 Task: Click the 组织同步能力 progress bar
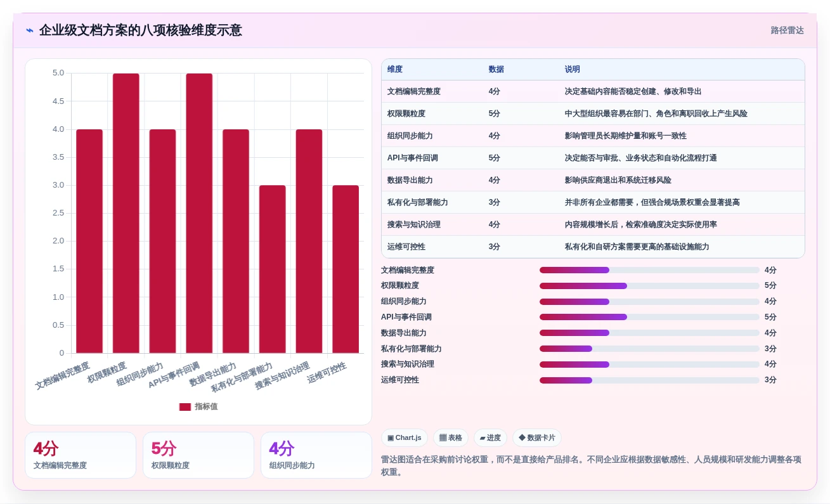[649, 302]
